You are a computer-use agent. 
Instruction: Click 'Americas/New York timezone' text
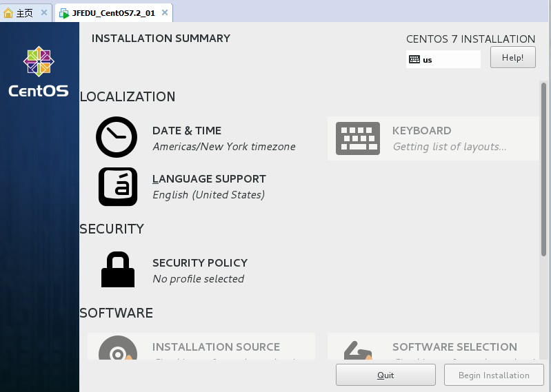coord(224,147)
